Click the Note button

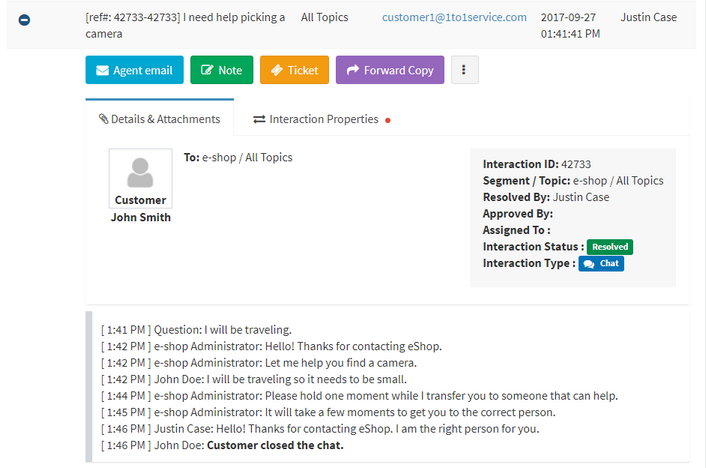(x=222, y=70)
